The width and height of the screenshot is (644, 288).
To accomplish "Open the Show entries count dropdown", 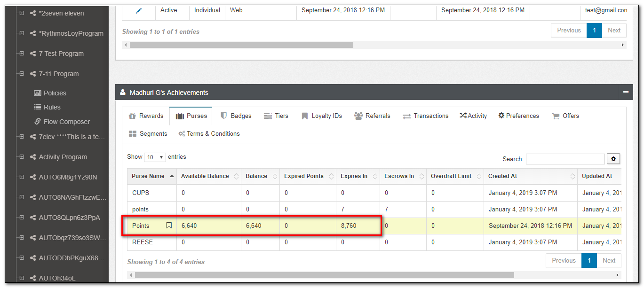I will [155, 157].
